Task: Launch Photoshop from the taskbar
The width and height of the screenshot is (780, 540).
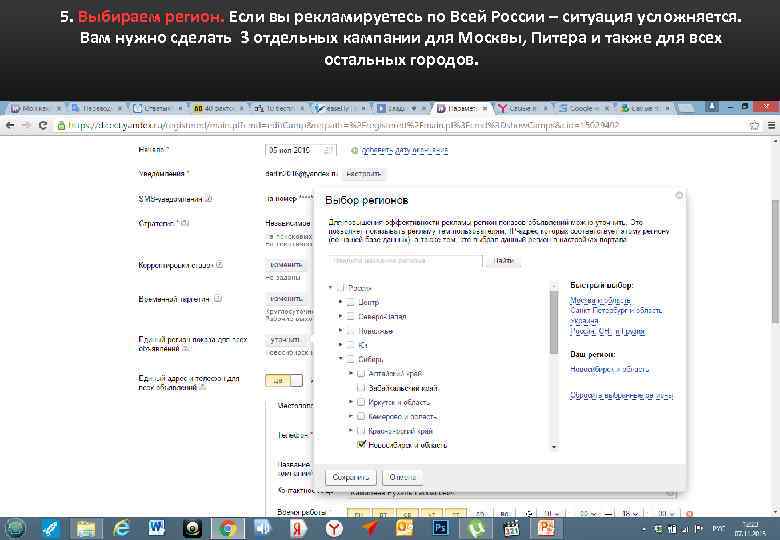Action: coord(440,528)
